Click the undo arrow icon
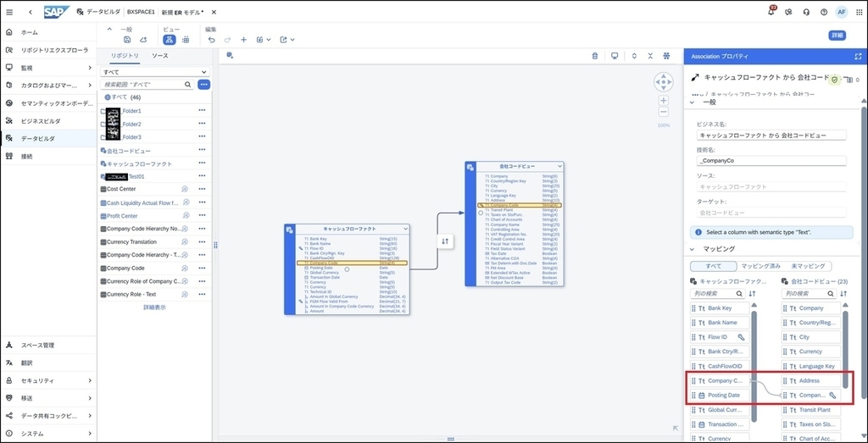 coord(211,39)
